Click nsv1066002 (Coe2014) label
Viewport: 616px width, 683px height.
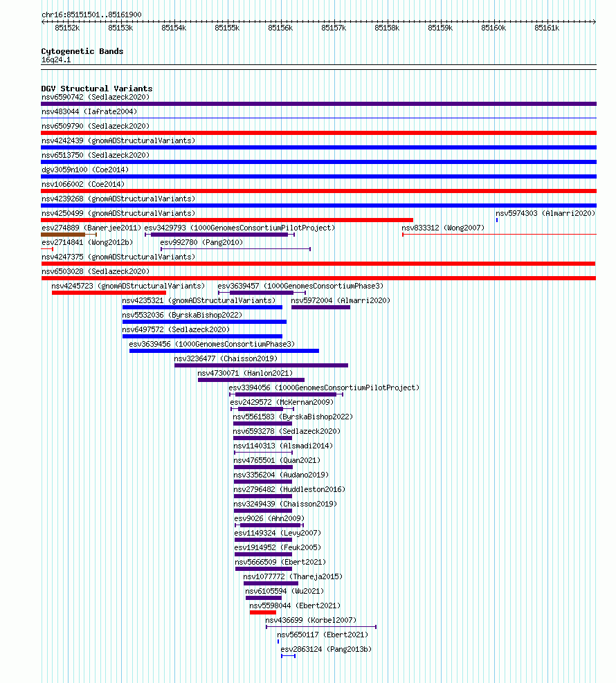[x=83, y=184]
